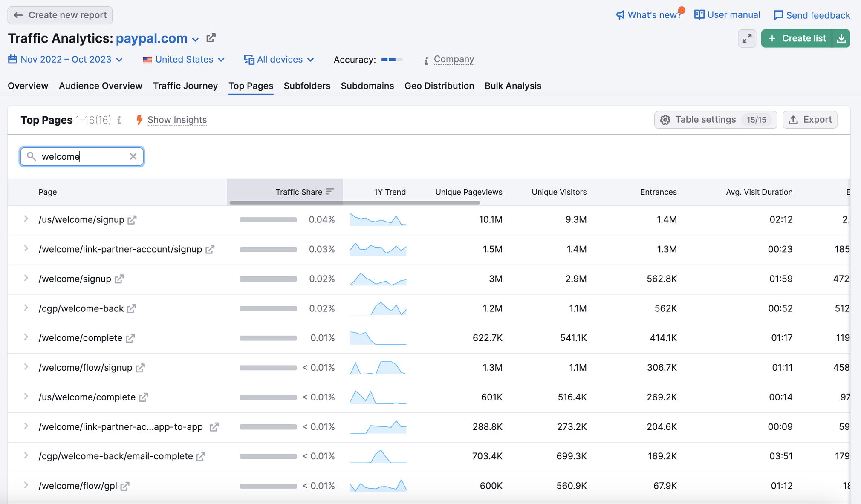Open external link for /welcome/complete

click(130, 338)
